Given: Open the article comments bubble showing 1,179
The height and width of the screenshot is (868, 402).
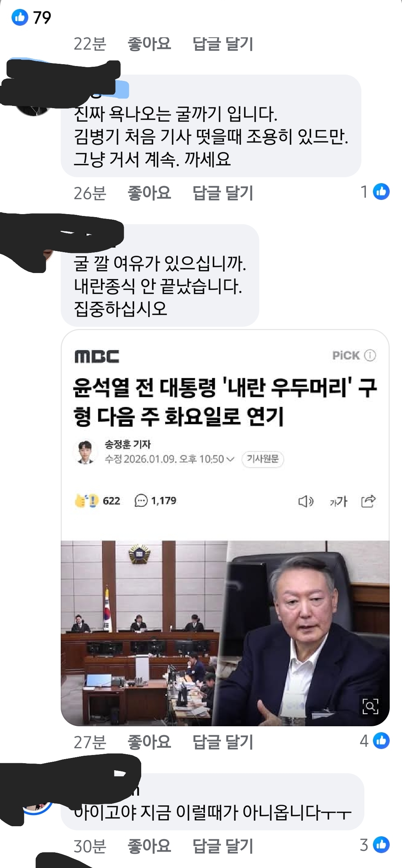Looking at the screenshot, I should (x=155, y=501).
